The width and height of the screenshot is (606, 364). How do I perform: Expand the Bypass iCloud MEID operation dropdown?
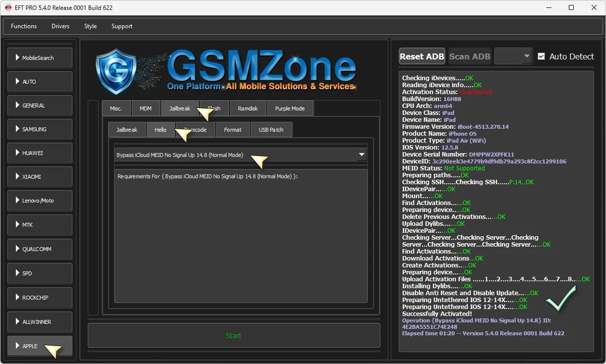[x=362, y=155]
